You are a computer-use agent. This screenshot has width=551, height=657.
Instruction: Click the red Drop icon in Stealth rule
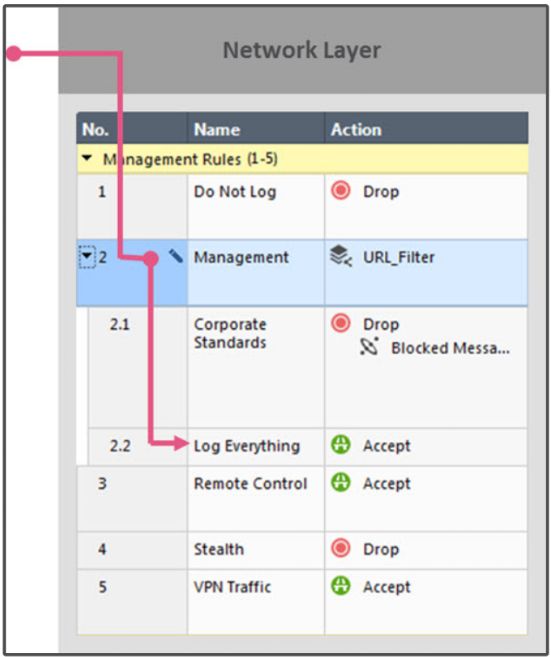[341, 548]
